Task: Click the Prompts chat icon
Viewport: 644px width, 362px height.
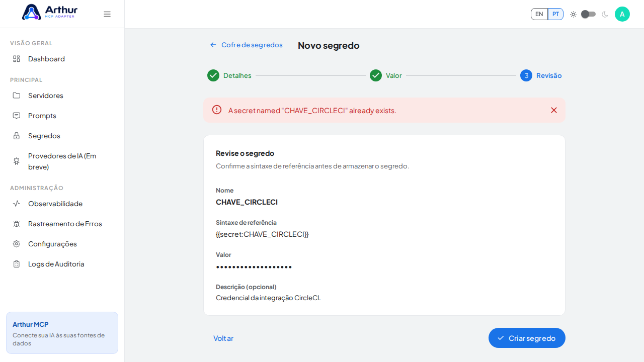Action: pos(17,116)
